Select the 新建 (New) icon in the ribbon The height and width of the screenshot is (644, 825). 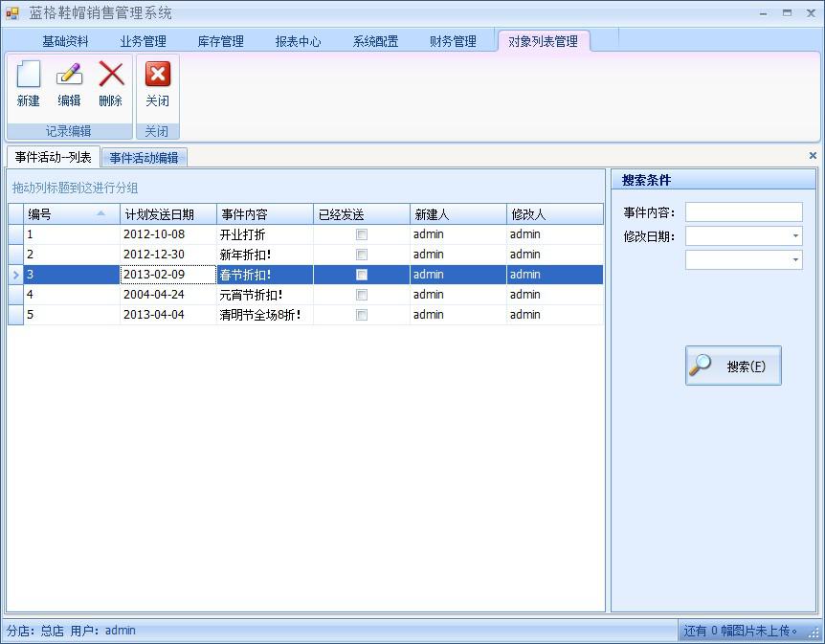pos(29,81)
